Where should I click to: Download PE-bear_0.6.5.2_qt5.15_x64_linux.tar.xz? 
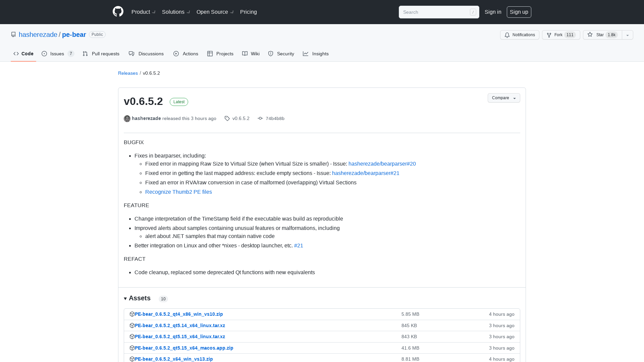coord(180,337)
